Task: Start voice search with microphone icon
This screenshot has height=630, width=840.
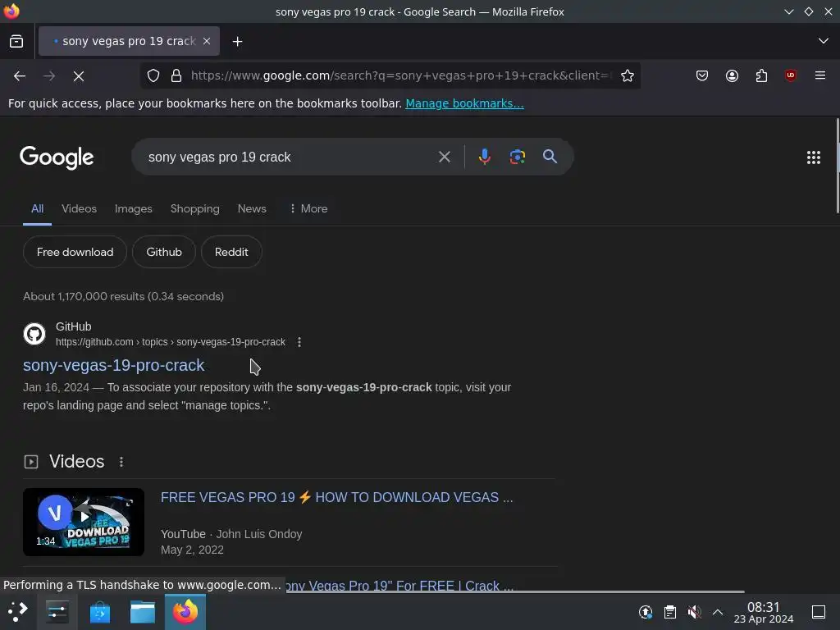Action: click(x=484, y=157)
